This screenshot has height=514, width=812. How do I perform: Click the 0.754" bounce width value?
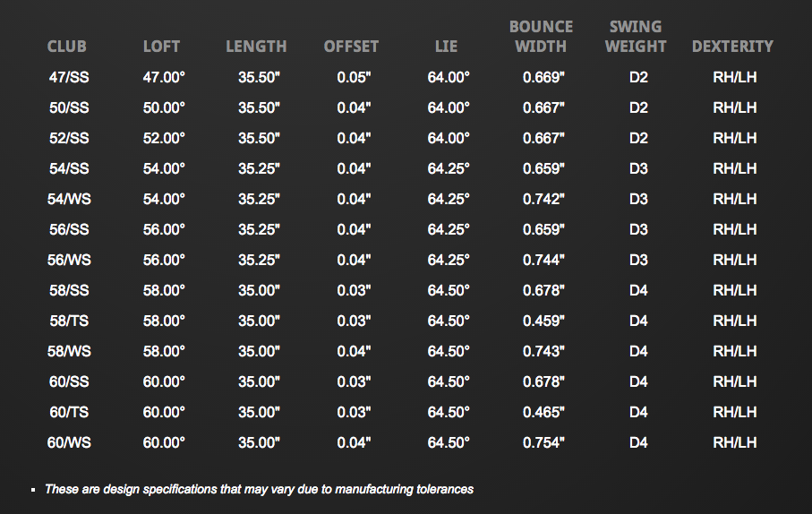[543, 442]
